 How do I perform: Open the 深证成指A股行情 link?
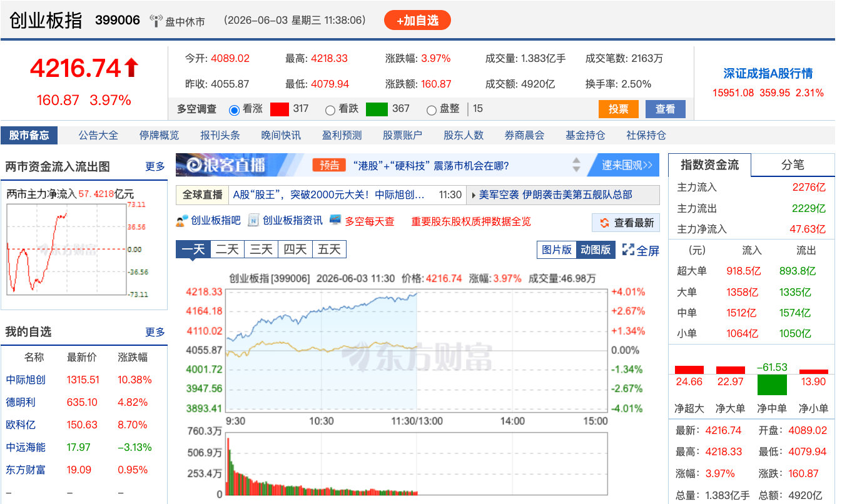coord(768,73)
